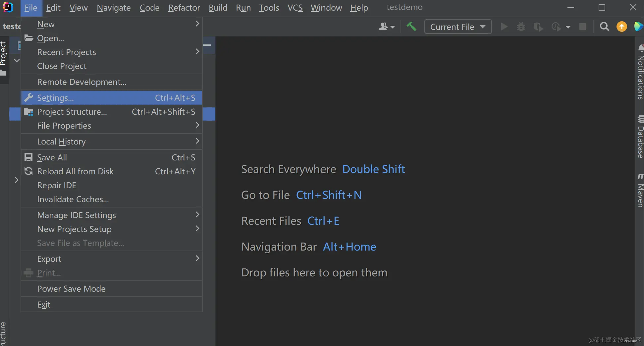Collapse the project tree root chevron
Viewport: 644px width, 346px height.
pyautogui.click(x=17, y=60)
